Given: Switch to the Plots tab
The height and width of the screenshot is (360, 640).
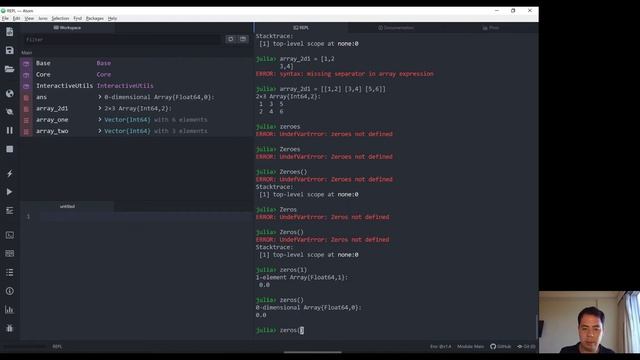Looking at the screenshot, I should click(491, 28).
